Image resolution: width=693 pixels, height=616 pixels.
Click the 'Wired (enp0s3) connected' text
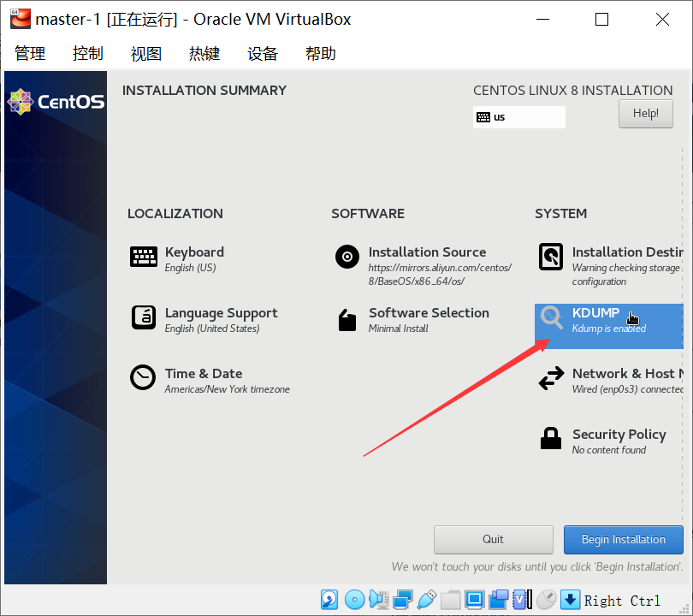tap(628, 389)
